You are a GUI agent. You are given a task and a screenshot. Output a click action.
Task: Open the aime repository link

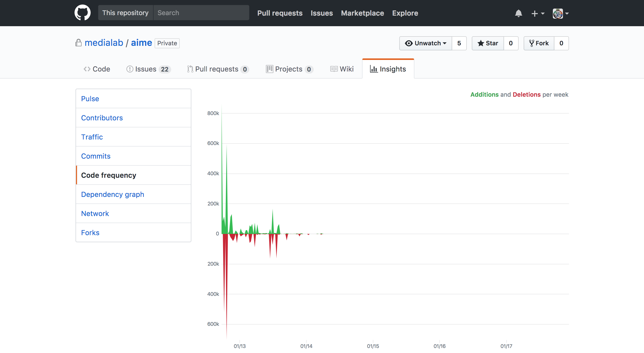pyautogui.click(x=141, y=43)
